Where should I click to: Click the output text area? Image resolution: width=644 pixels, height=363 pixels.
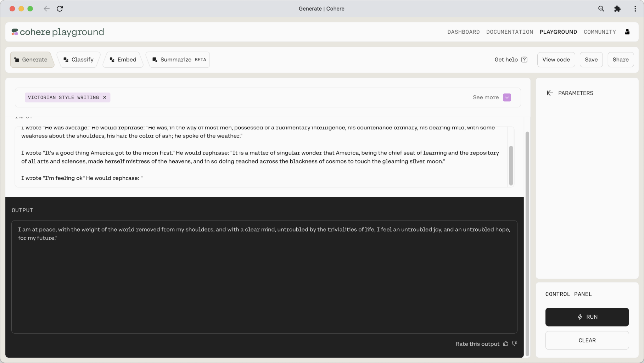[x=264, y=277]
